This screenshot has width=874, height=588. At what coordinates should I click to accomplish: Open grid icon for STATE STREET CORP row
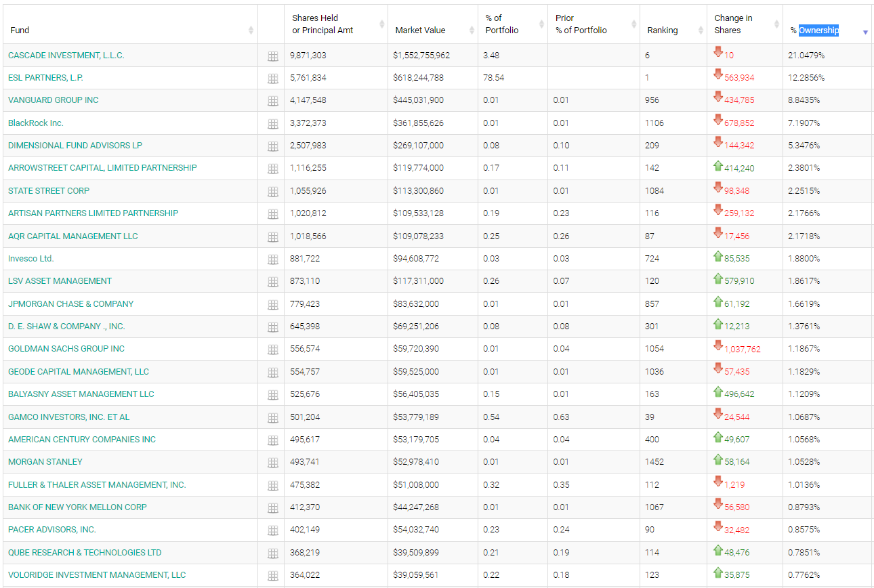(x=273, y=192)
